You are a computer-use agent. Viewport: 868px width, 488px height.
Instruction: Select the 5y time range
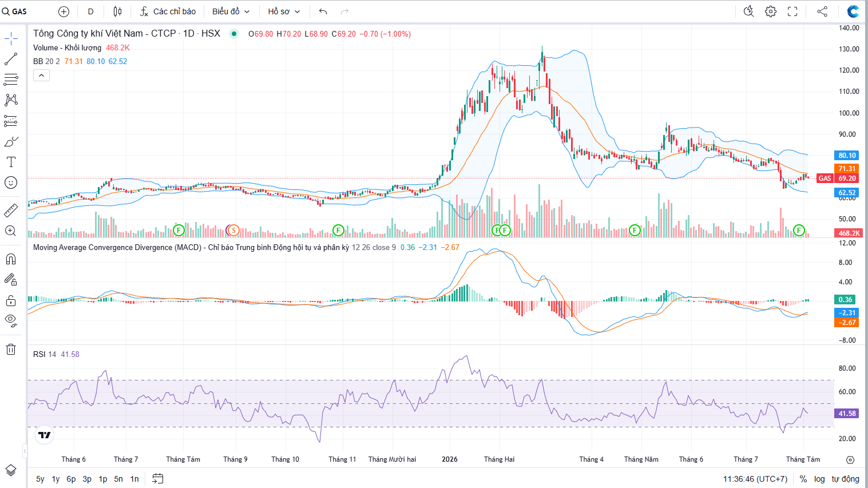(x=40, y=479)
